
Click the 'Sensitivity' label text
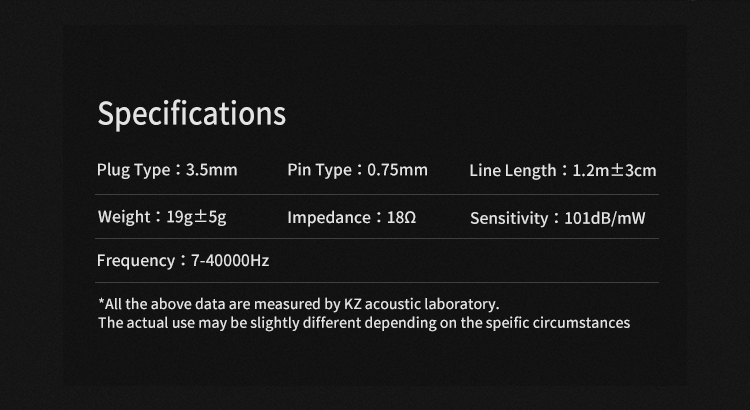tap(509, 218)
